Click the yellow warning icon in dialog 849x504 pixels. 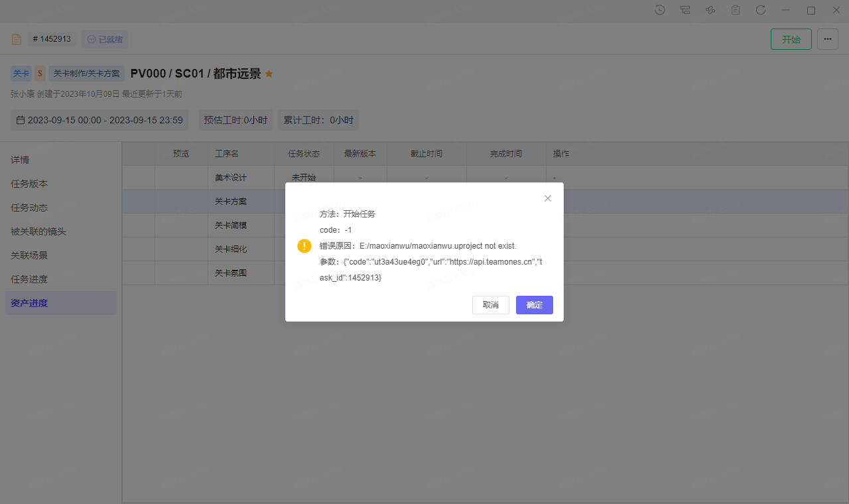point(304,246)
